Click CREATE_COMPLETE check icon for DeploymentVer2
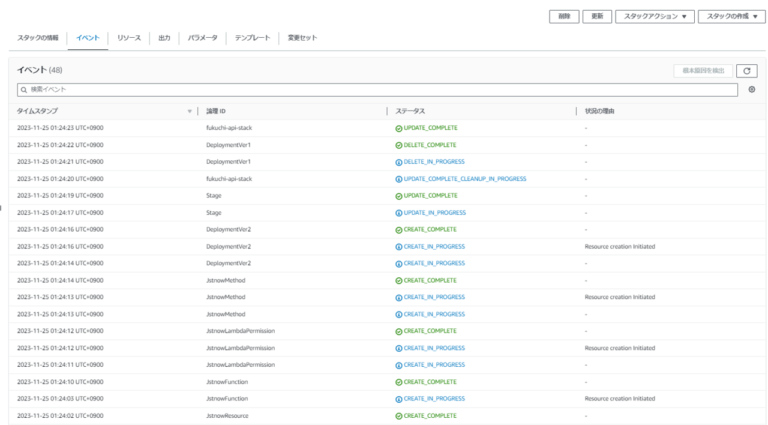Viewport: 768px width, 425px height. click(x=399, y=230)
